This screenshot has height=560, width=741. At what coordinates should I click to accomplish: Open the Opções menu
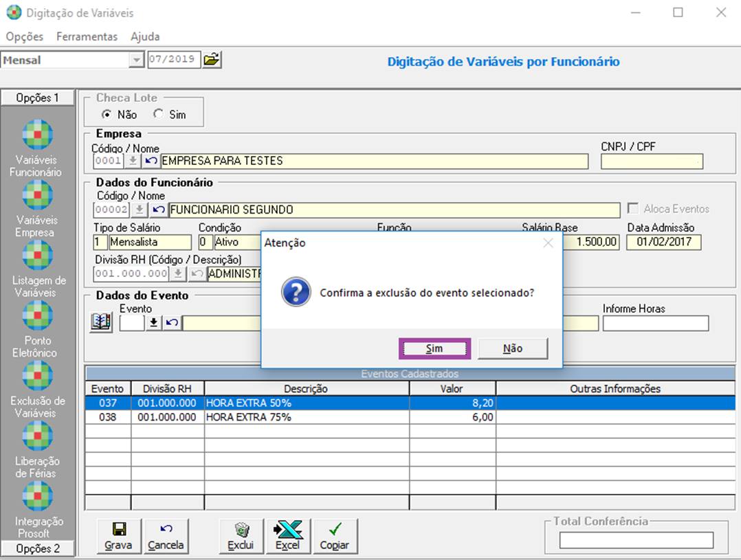[25, 36]
